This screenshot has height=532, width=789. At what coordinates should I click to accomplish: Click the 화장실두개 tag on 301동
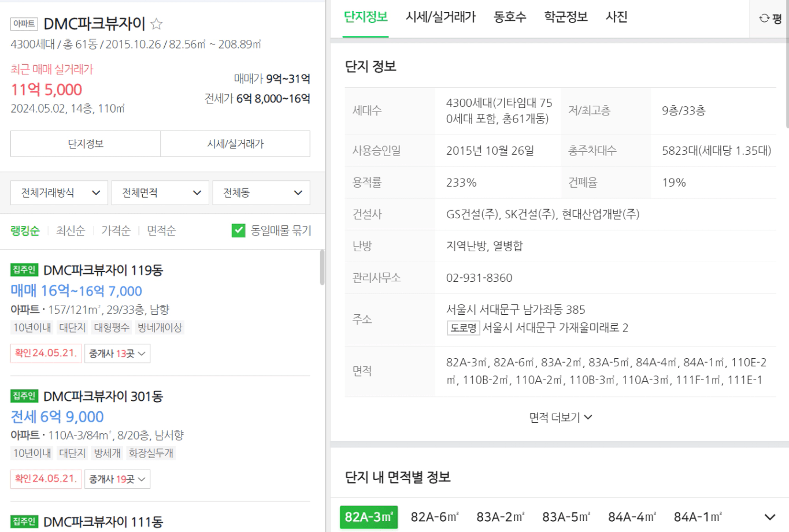click(x=151, y=453)
